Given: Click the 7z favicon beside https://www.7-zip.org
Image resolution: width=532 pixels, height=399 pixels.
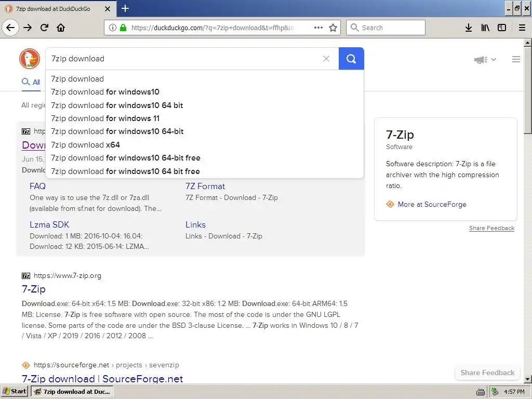Looking at the screenshot, I should 26,275.
